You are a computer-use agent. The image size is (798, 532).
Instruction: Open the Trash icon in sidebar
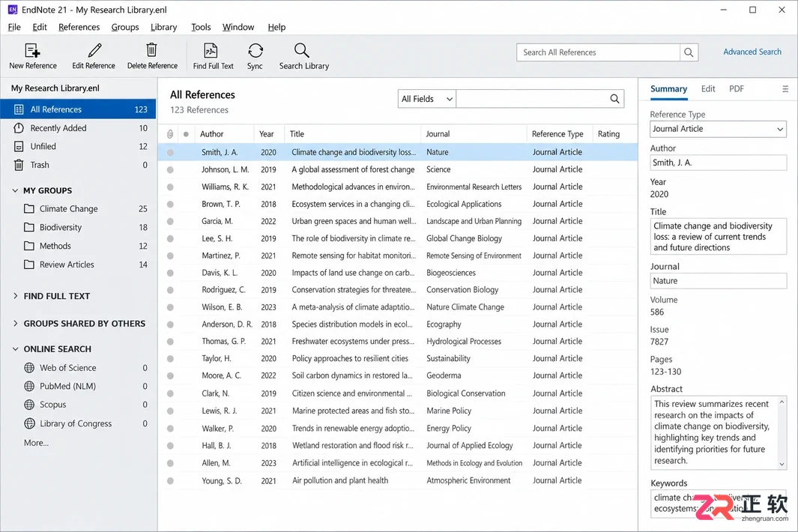click(19, 165)
